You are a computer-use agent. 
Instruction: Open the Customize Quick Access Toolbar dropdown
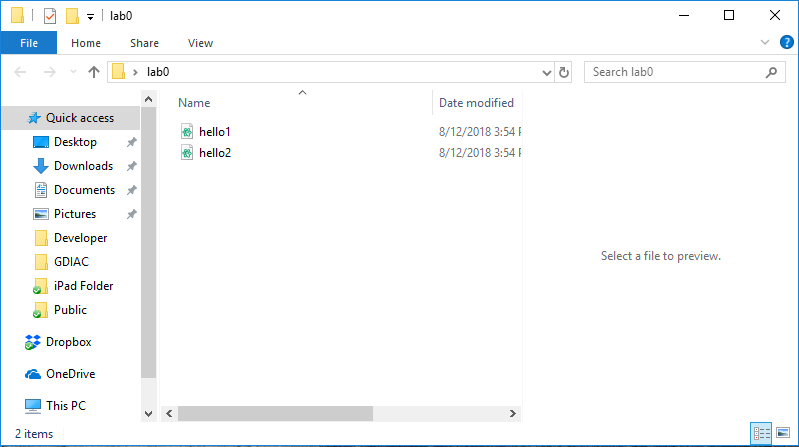[x=90, y=17]
